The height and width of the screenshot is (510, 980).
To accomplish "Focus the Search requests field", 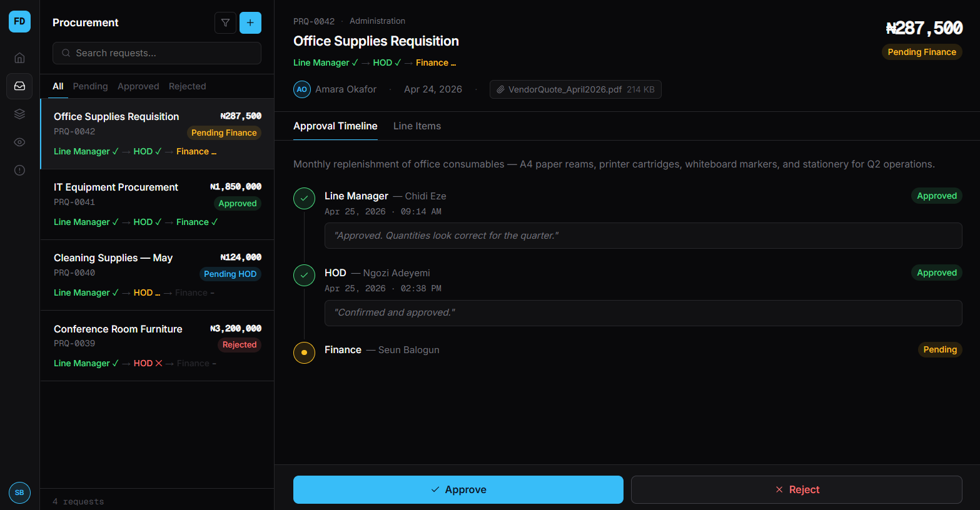I will coord(157,53).
